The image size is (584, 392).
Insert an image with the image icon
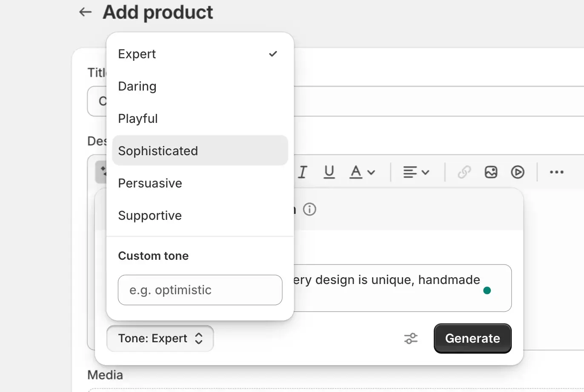click(491, 172)
